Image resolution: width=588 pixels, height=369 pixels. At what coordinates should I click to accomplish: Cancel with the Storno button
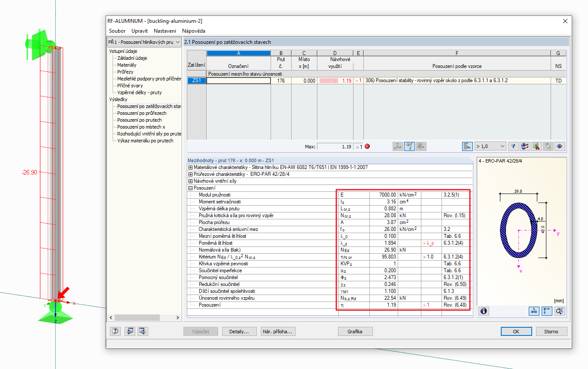551,332
